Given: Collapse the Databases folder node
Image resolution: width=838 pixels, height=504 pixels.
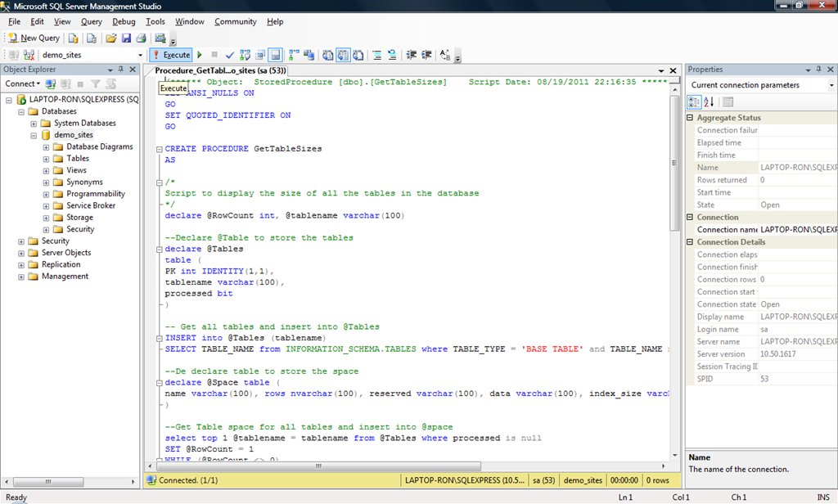Looking at the screenshot, I should coord(21,112).
